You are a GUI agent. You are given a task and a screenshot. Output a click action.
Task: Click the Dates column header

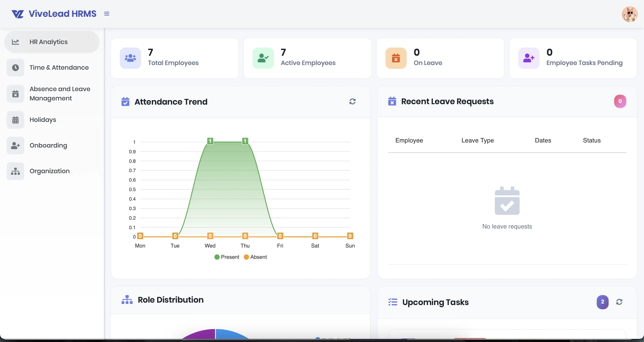543,140
